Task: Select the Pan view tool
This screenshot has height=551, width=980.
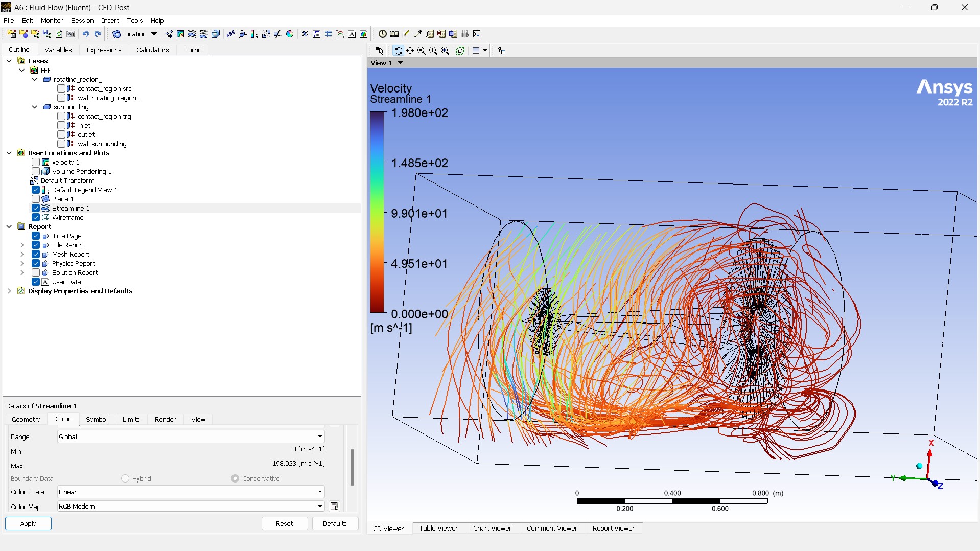Action: [x=410, y=51]
